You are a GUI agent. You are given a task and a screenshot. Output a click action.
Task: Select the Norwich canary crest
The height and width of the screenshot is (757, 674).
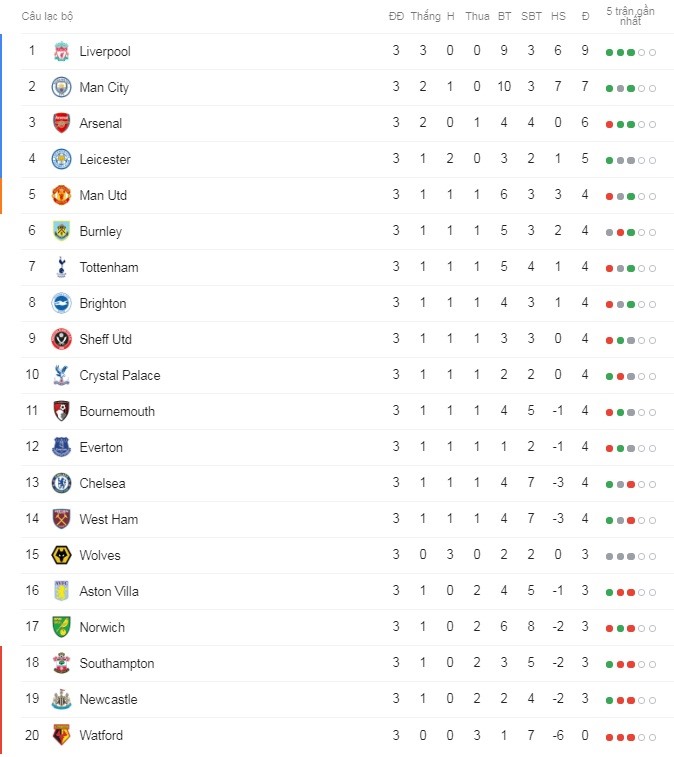point(61,627)
